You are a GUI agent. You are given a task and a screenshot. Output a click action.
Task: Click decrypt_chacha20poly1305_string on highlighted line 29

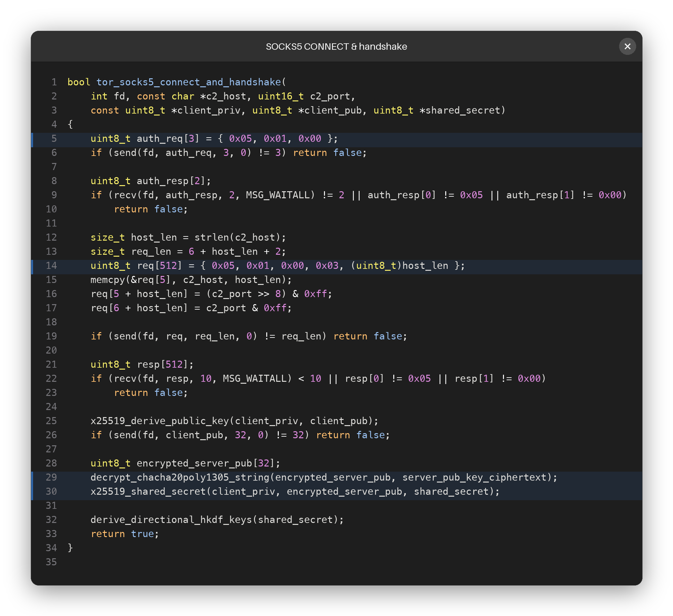(180, 477)
